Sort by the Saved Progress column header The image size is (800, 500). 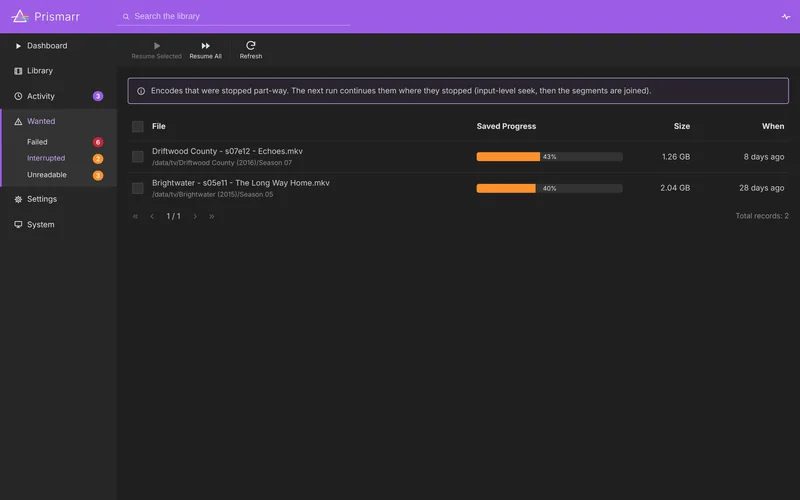tap(506, 126)
